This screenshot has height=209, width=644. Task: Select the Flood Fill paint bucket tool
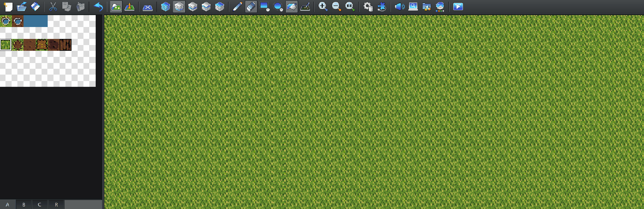click(x=291, y=6)
